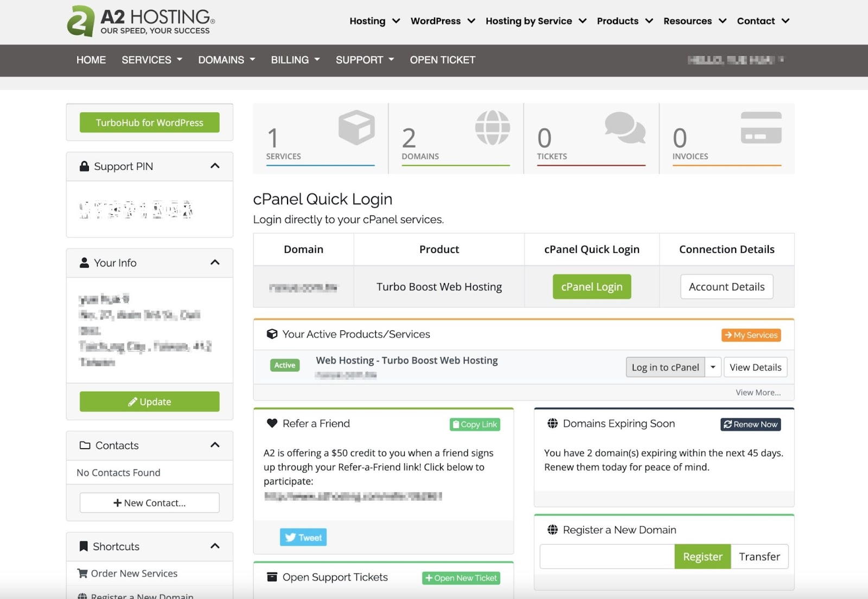Click the green Register domain button
Image resolution: width=868 pixels, height=599 pixels.
pos(703,557)
